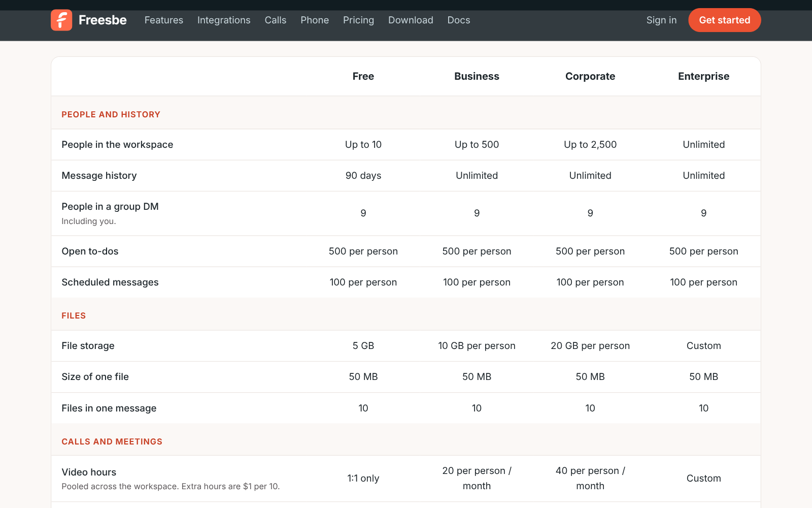Click the 'Up to 2,500' cell
Viewport: 812px width, 508px height.
pyautogui.click(x=590, y=145)
